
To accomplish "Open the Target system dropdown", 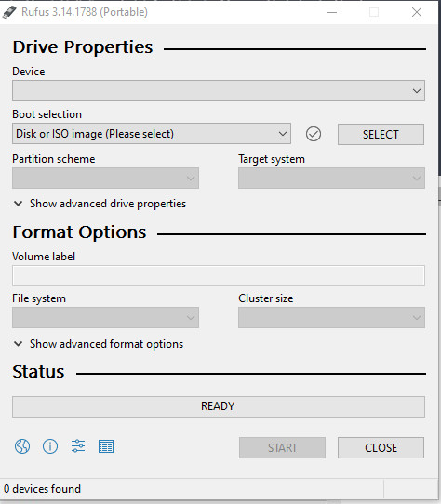I will coord(331,178).
